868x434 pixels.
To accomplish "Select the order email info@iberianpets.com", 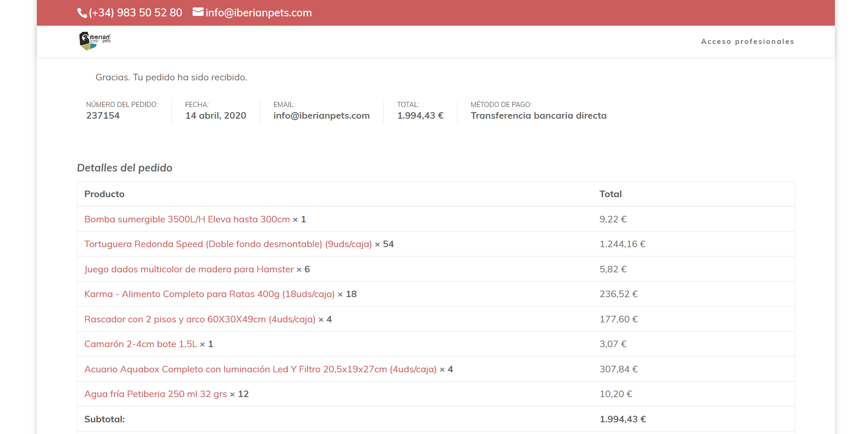I will click(x=322, y=115).
